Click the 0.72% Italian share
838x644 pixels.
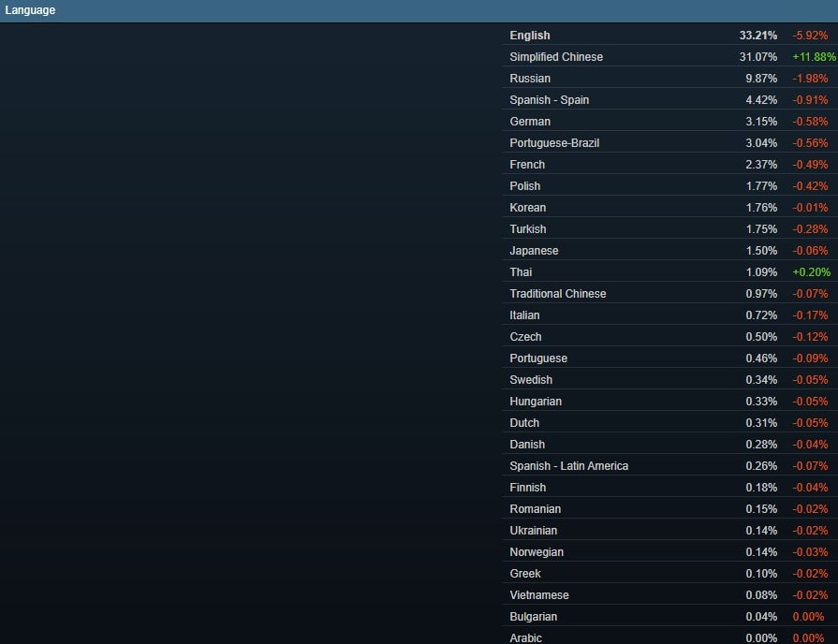tap(761, 315)
